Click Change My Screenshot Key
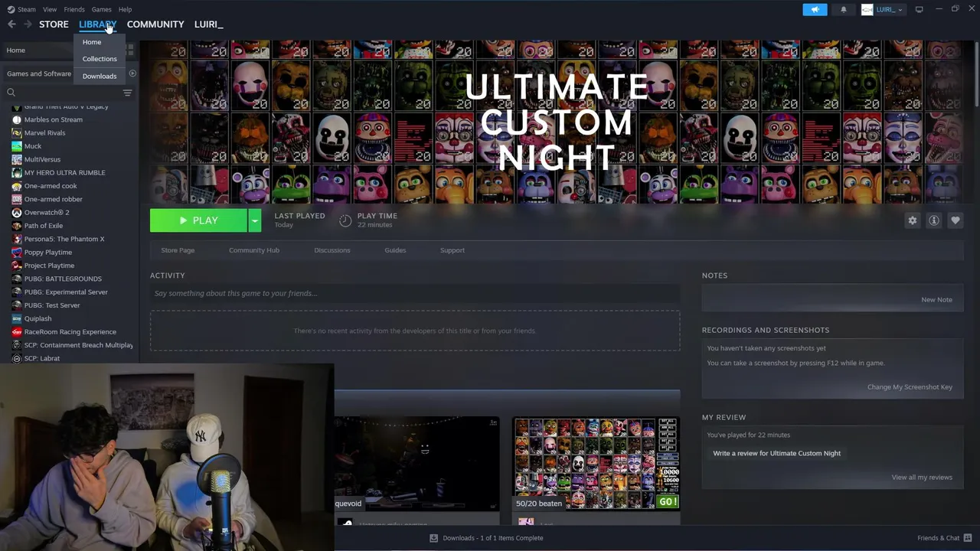Screen dimensions: 980x551 910,387
